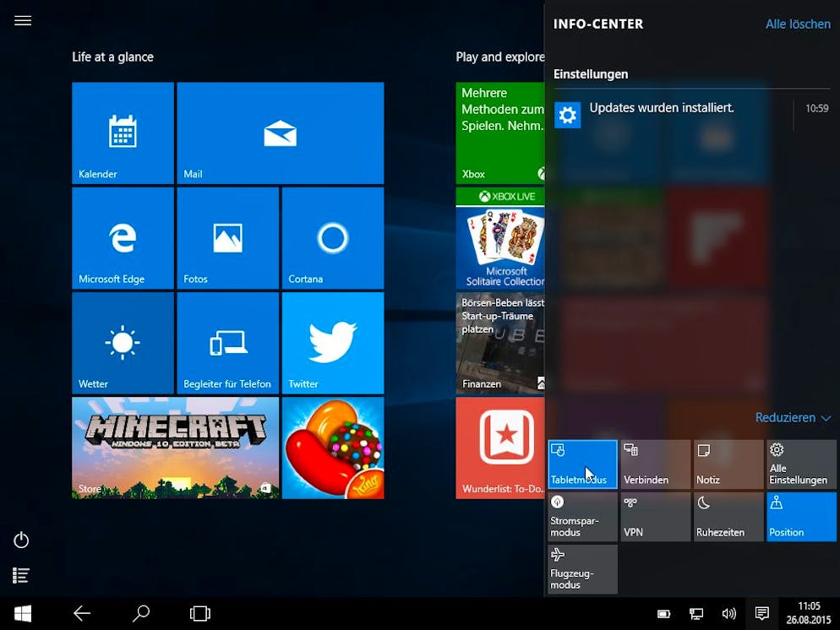Open the Kalender tile

[x=123, y=133]
